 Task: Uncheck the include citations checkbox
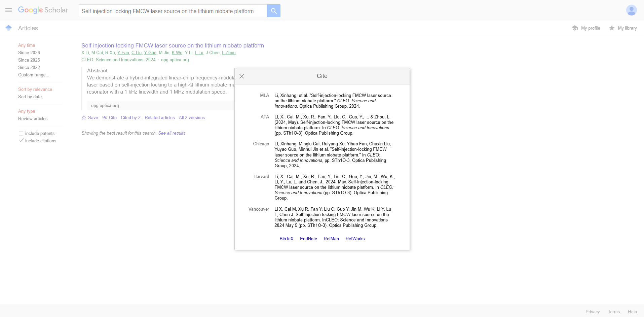[x=21, y=141]
